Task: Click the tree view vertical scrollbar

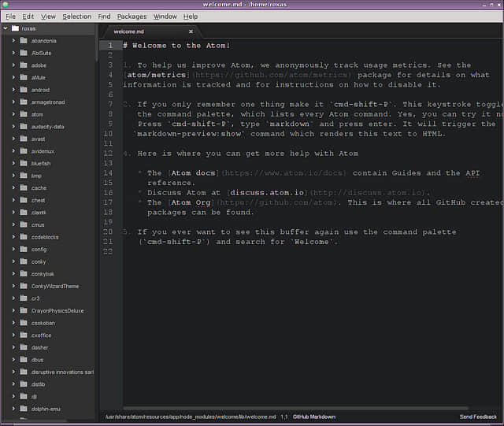Action: (97, 43)
